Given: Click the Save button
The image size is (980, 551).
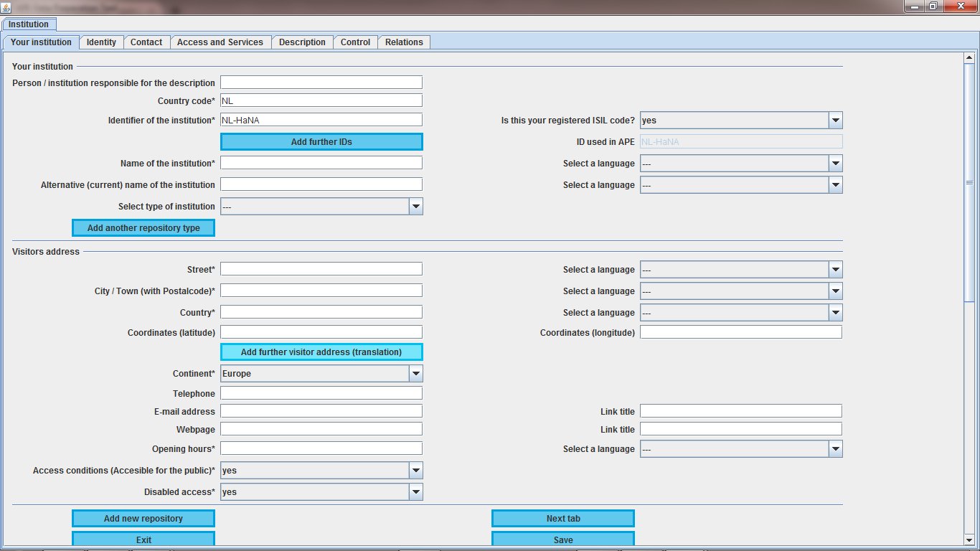Looking at the screenshot, I should [563, 540].
